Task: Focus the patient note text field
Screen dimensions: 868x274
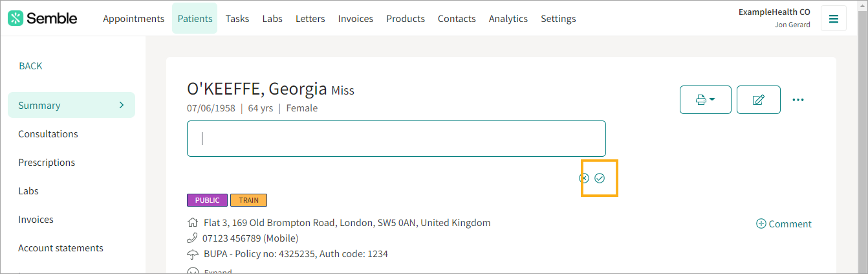Action: [396, 139]
